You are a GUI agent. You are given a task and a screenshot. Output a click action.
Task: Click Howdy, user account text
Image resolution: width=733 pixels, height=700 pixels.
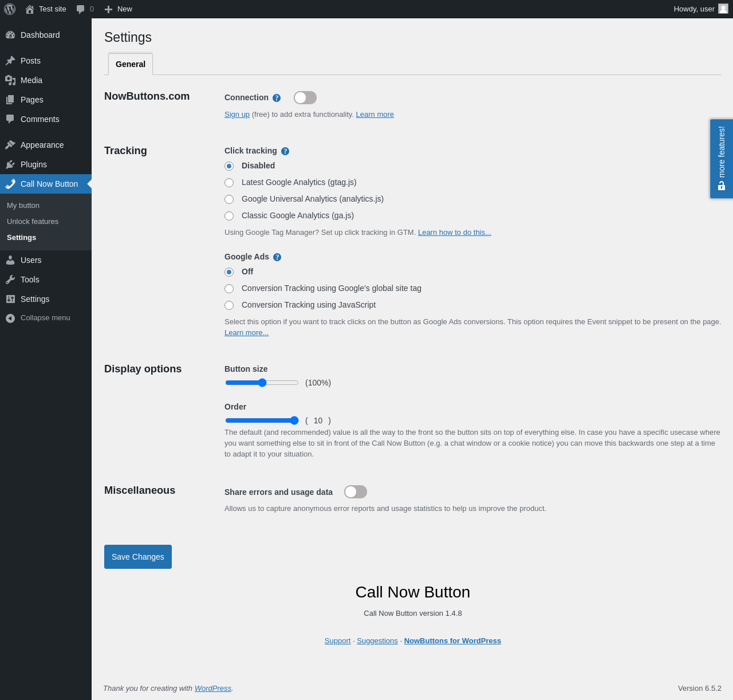694,9
